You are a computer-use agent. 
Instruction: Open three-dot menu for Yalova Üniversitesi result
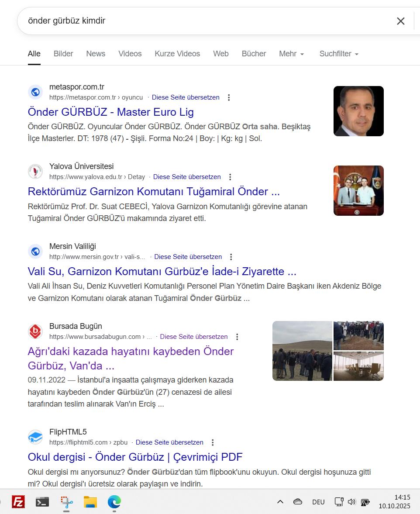click(231, 177)
